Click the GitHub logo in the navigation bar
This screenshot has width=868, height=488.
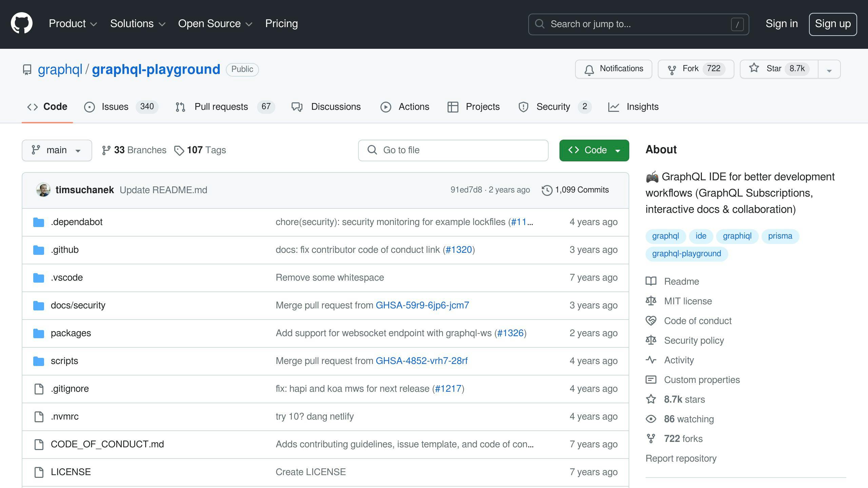point(21,24)
